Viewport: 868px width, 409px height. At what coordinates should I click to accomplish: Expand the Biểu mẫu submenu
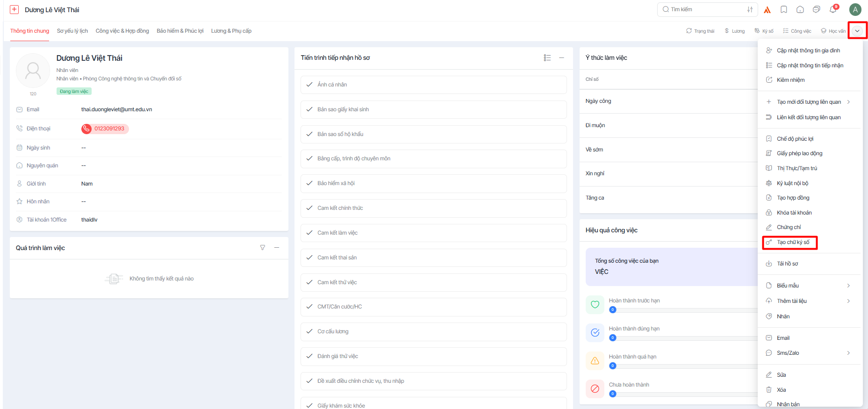point(809,286)
